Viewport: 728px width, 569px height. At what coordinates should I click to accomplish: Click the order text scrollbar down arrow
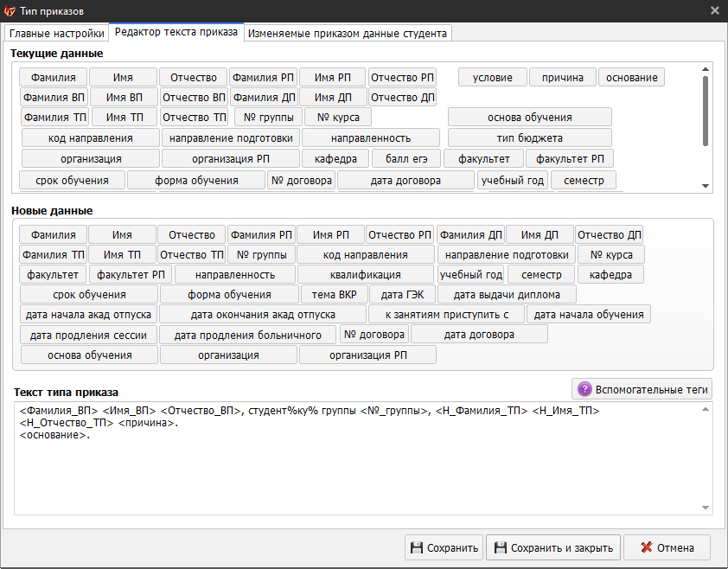706,508
